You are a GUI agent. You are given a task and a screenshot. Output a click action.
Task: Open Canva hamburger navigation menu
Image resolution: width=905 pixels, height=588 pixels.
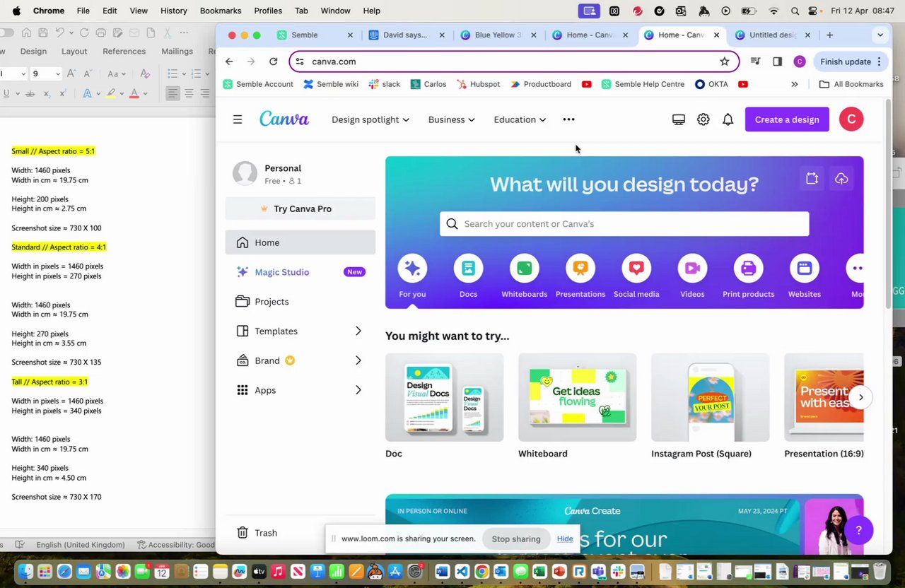click(x=238, y=119)
